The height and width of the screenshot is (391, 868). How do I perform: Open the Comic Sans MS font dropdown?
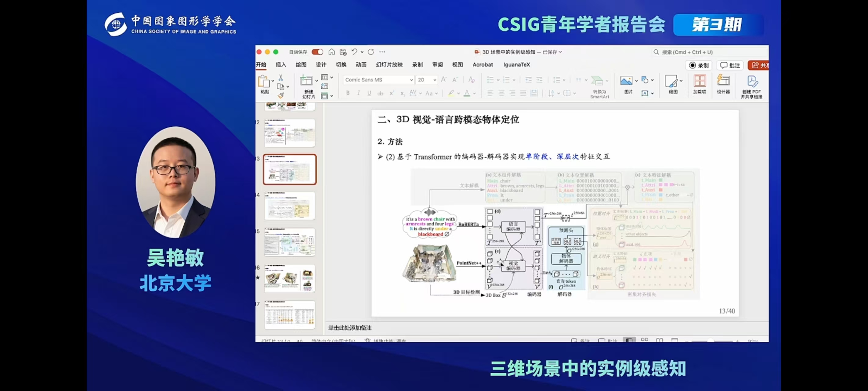tap(411, 80)
